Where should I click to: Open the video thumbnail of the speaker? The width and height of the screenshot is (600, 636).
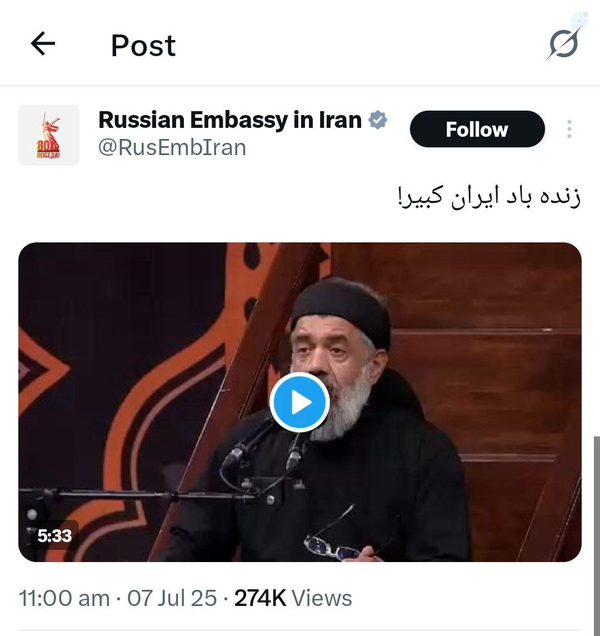point(300,402)
